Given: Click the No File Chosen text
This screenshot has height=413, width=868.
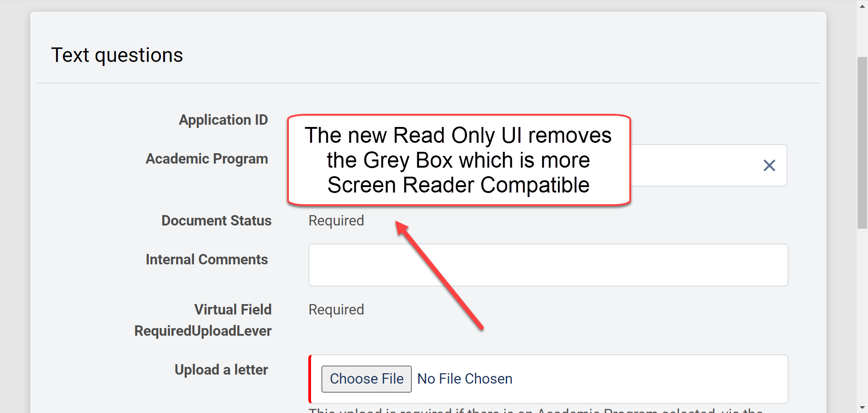Looking at the screenshot, I should 465,379.
